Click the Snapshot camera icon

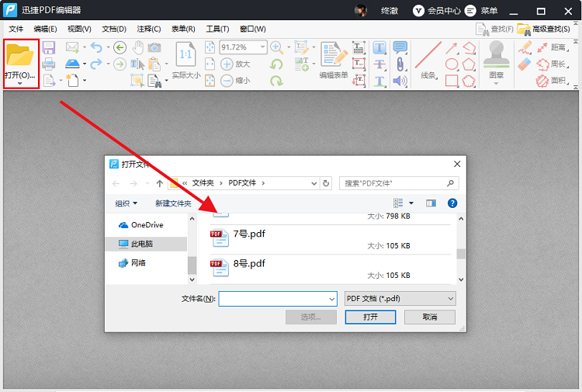[154, 47]
